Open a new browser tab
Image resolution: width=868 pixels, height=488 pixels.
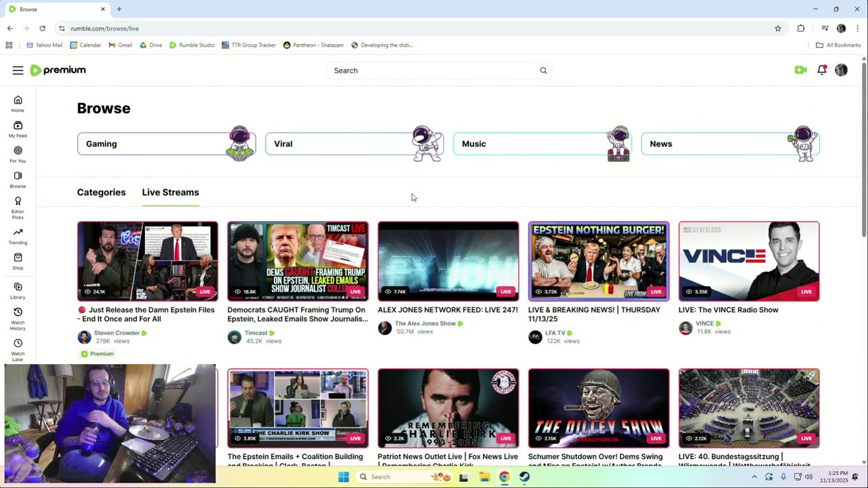click(119, 9)
